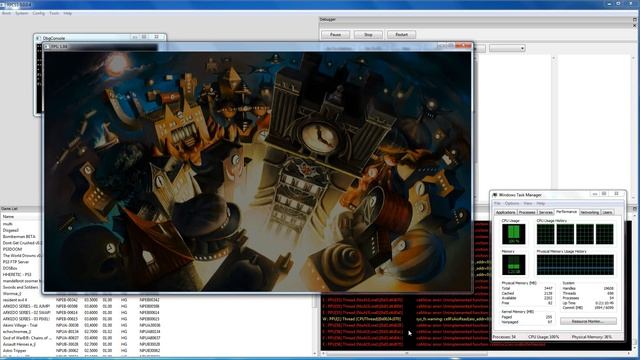Viewport: 640px width, 360px height.
Task: Open the Config menu in RPCS3
Action: 39,13
